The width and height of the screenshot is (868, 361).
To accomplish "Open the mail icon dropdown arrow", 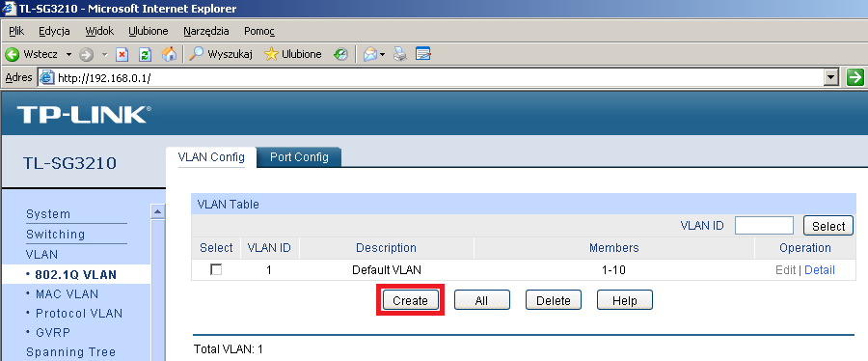I will [x=382, y=54].
